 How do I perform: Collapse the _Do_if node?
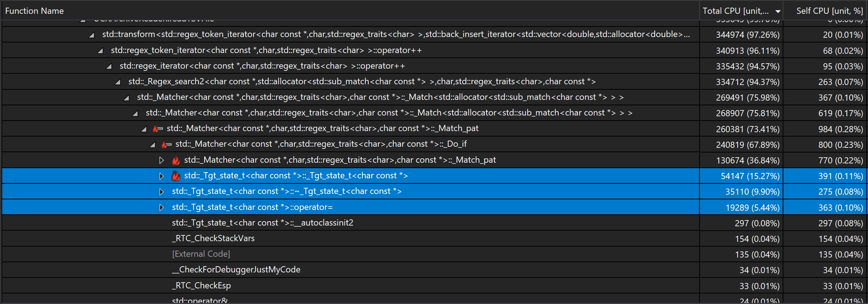tap(153, 145)
